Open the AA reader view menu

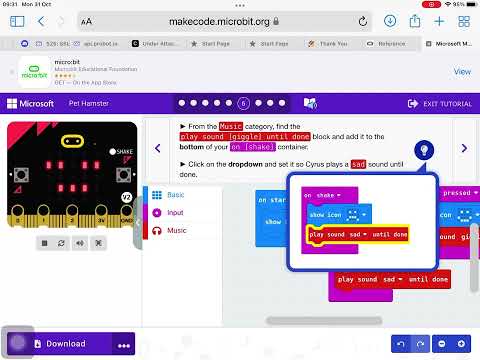[86, 22]
